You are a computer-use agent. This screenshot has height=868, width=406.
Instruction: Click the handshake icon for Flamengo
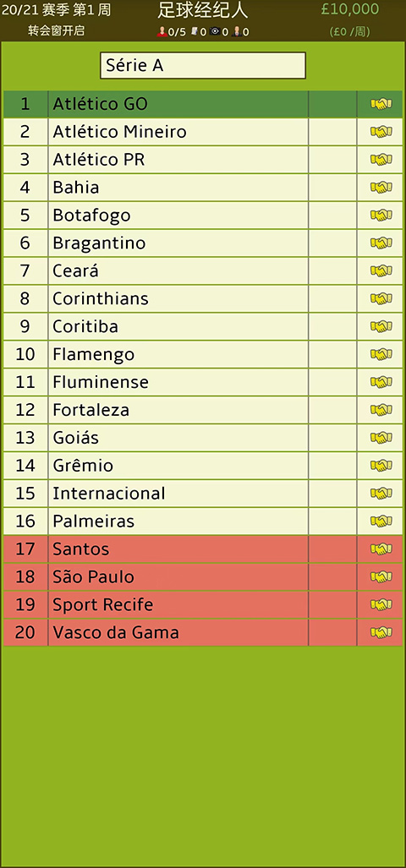point(381,354)
